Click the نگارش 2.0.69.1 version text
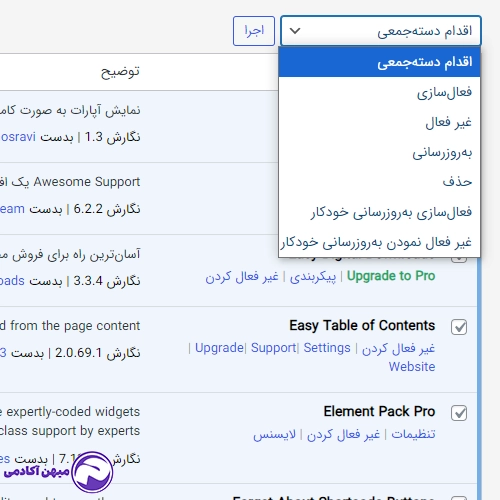This screenshot has width=500, height=500. (x=98, y=353)
